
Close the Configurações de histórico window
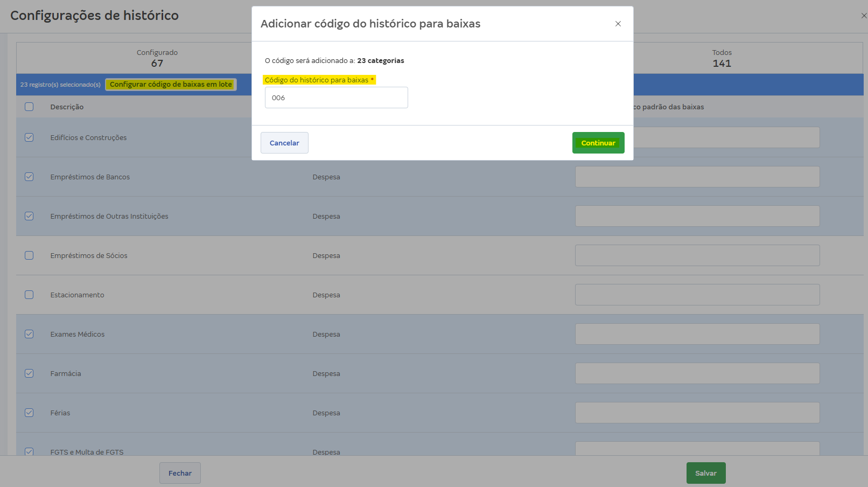[864, 16]
